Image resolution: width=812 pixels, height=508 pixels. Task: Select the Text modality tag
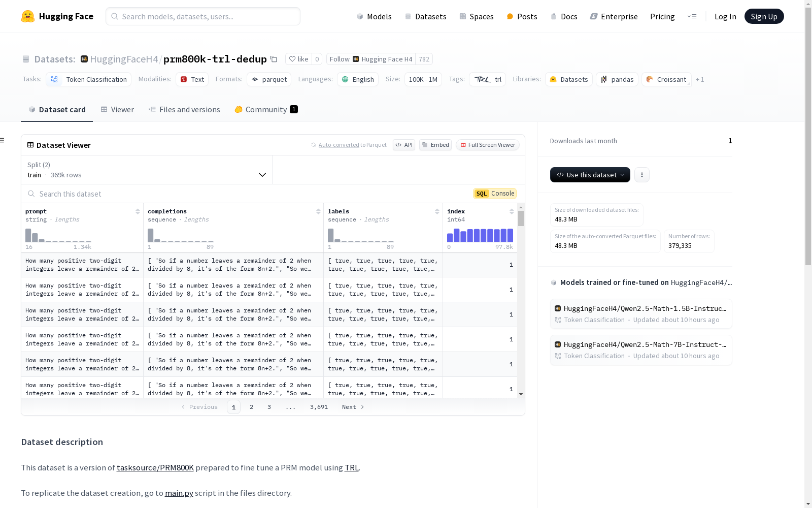point(192,79)
